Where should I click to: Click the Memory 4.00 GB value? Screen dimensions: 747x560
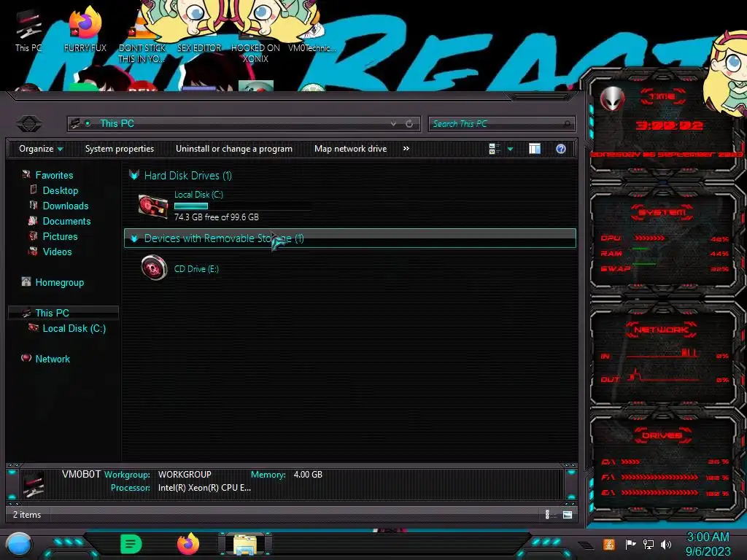click(308, 474)
